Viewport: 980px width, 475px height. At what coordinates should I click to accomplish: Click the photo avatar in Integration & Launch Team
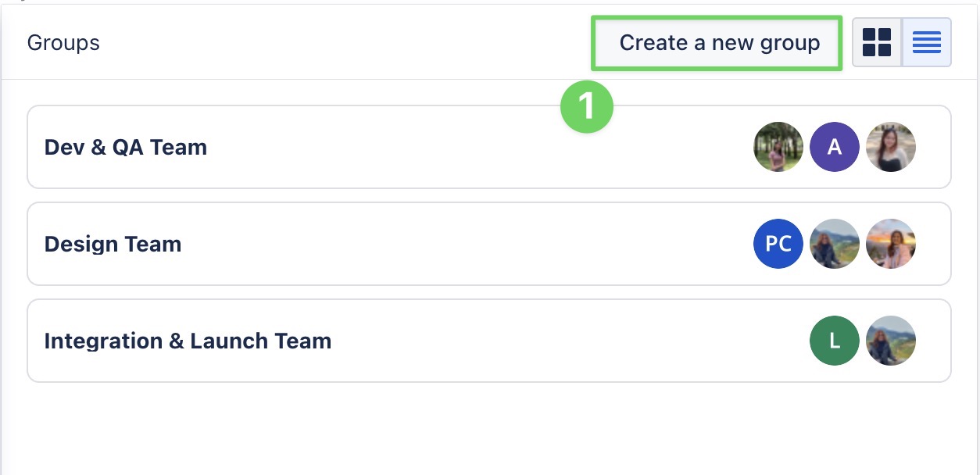coord(891,341)
